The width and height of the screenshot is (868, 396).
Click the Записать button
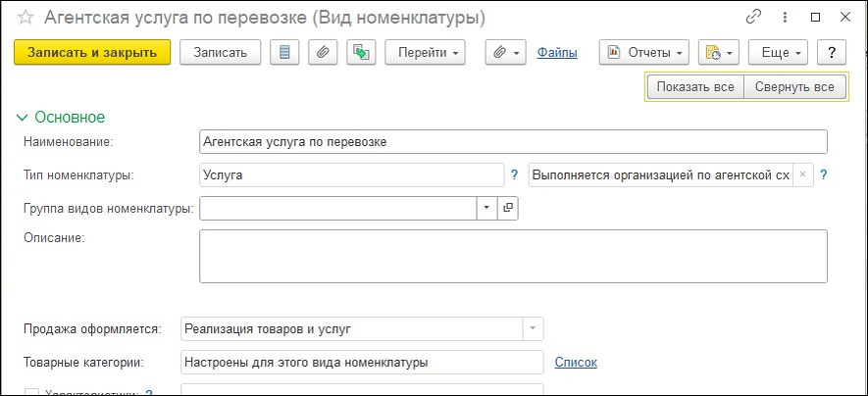tap(220, 53)
